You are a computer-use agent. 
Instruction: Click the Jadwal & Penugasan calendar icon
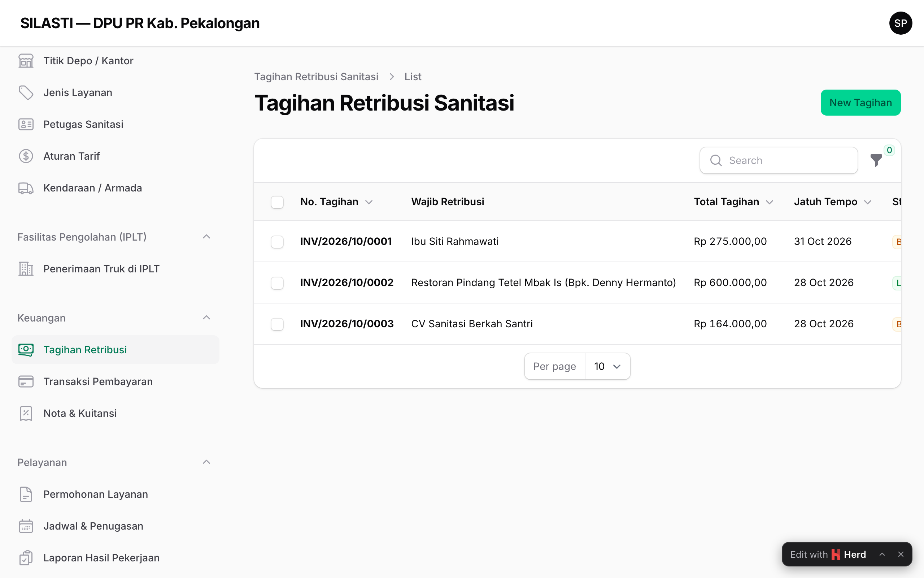pyautogui.click(x=26, y=526)
